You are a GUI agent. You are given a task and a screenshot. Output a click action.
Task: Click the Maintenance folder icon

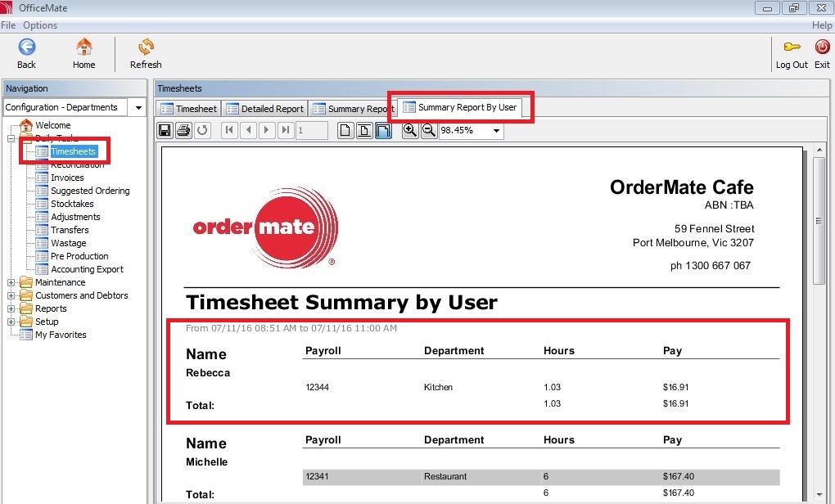tap(26, 282)
